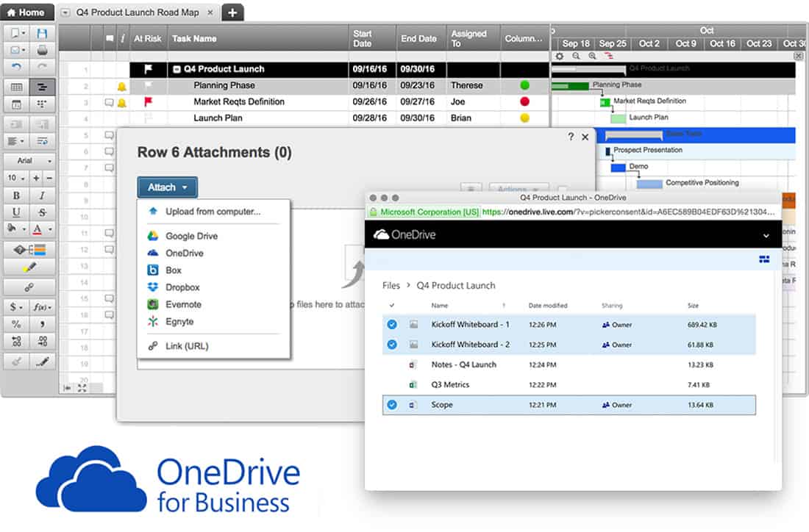Open the Attach dropdown button
This screenshot has width=809, height=532.
(167, 187)
